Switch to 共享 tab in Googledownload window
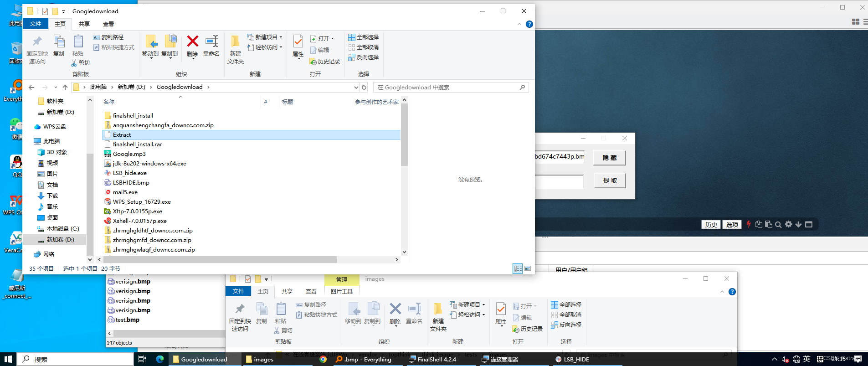Image resolution: width=868 pixels, height=366 pixels. coord(84,24)
